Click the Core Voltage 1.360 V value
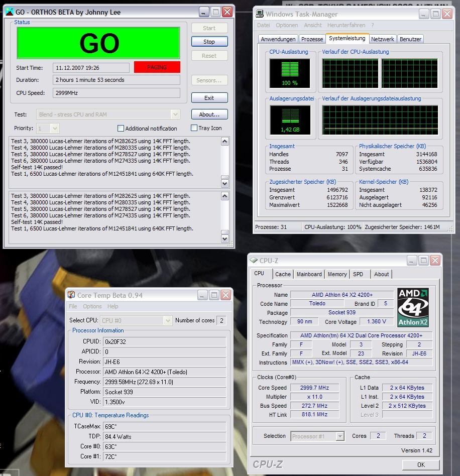Image resolution: width=460 pixels, height=476 pixels. tap(377, 321)
